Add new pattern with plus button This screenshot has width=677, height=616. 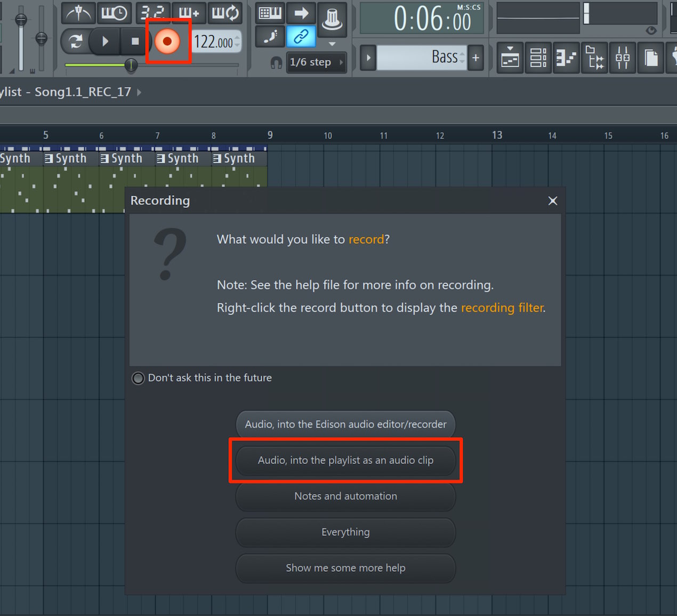(x=475, y=58)
